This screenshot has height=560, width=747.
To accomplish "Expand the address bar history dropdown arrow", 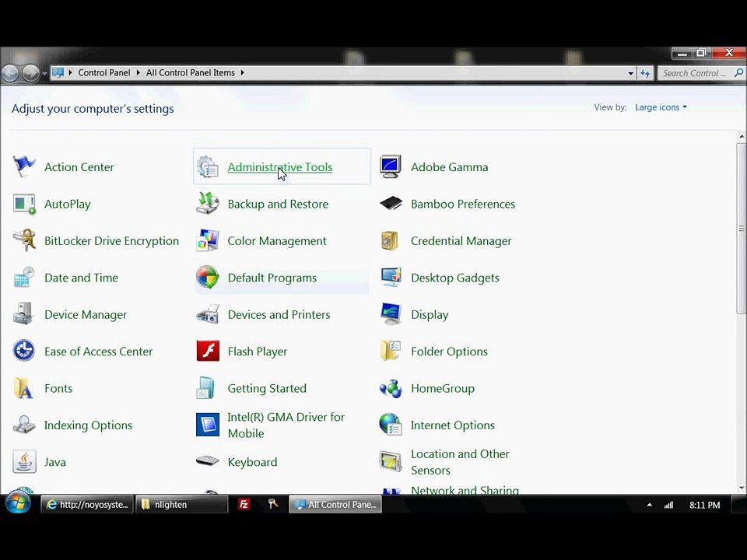I will click(631, 73).
